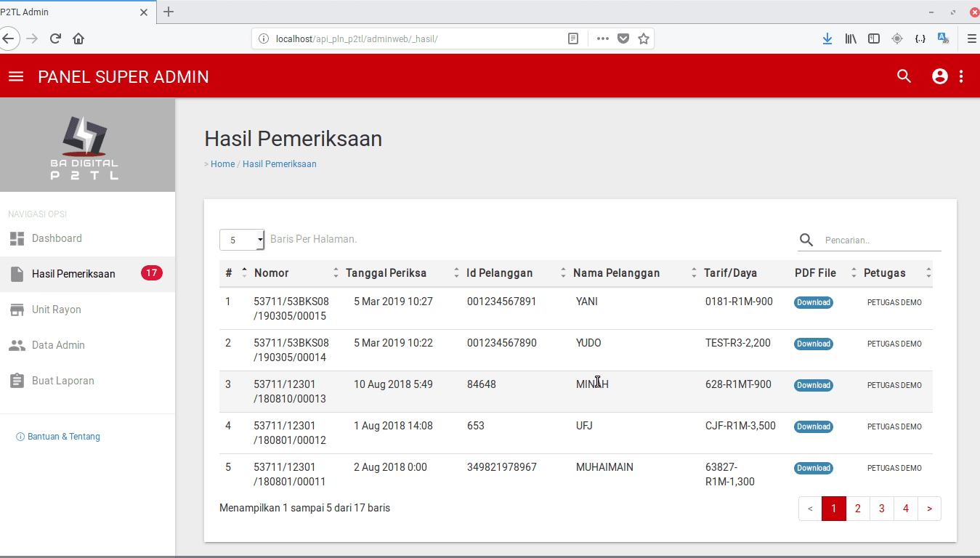Download PDF for MUHAIMAIN row
The width and height of the screenshot is (980, 558).
[814, 468]
